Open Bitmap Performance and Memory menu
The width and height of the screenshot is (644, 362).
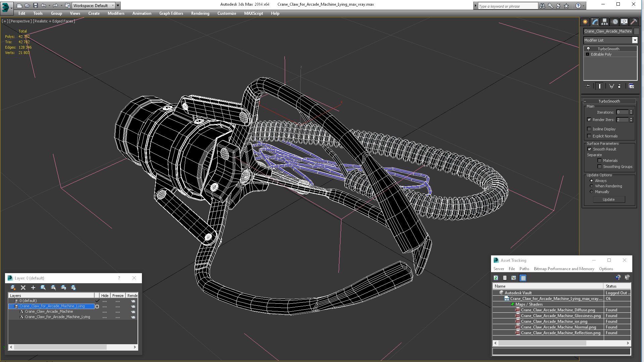tap(564, 269)
